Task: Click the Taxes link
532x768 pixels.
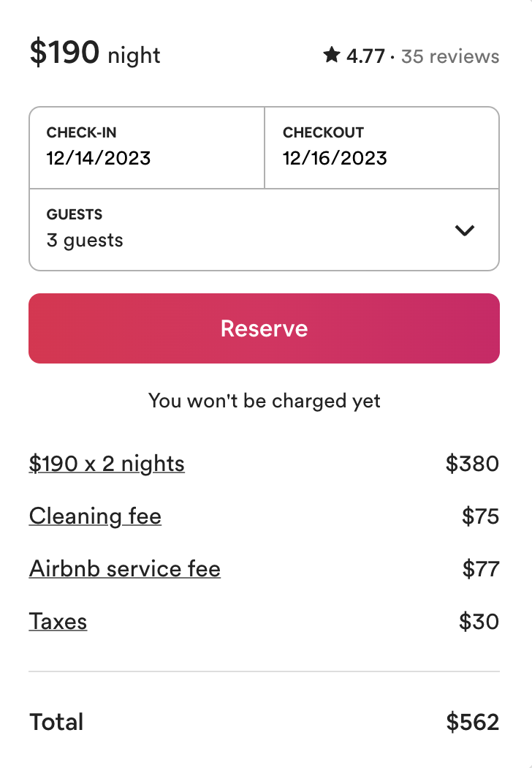Action: (58, 622)
